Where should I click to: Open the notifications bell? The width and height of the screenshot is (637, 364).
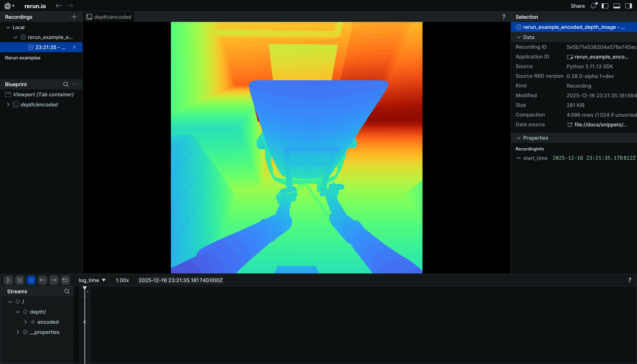tap(593, 6)
